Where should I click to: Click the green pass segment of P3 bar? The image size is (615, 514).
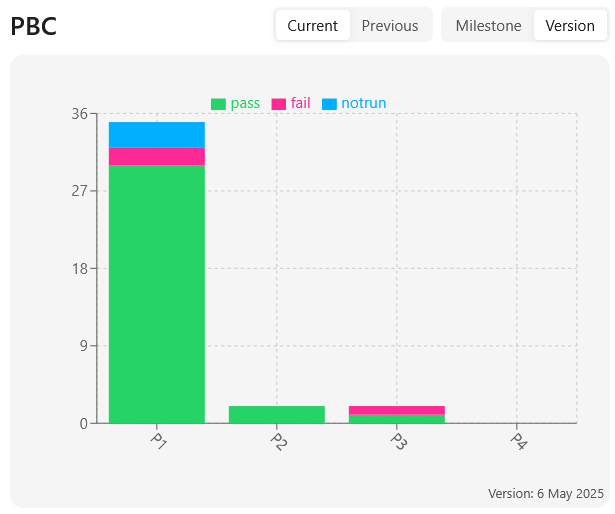397,419
